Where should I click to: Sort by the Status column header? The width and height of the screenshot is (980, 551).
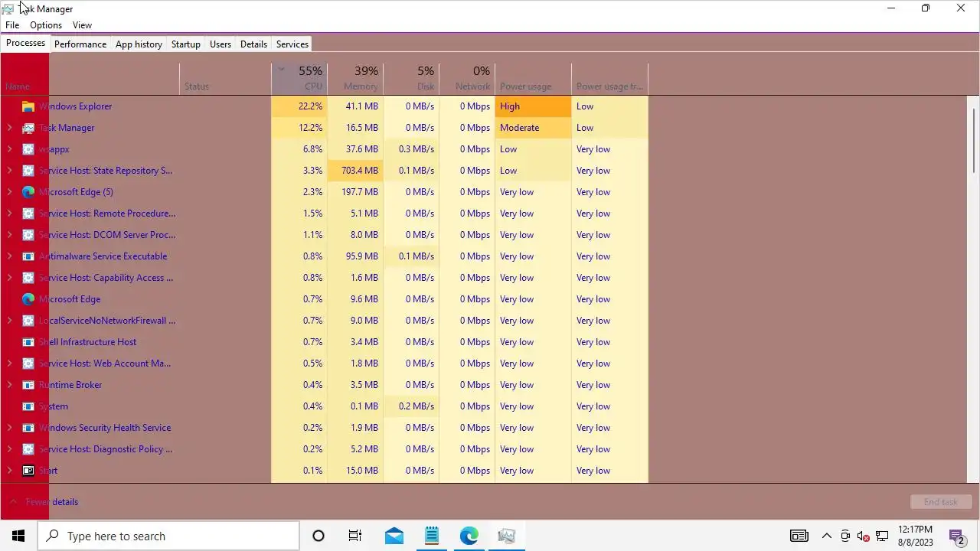click(x=225, y=79)
